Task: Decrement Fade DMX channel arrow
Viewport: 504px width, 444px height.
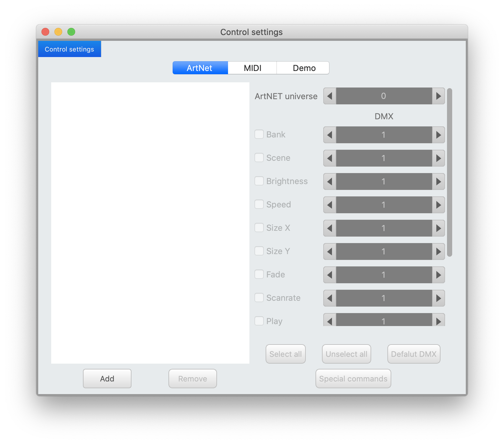Action: click(330, 275)
